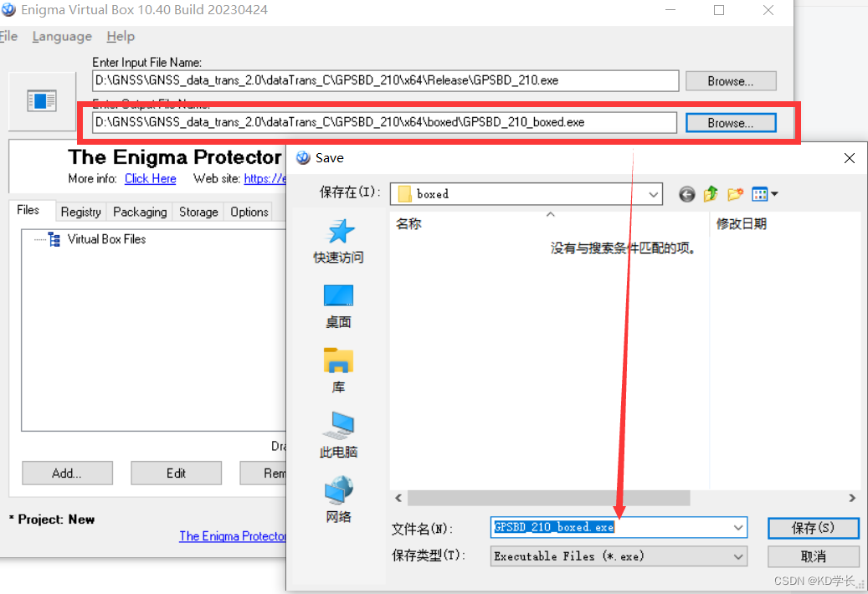Open the 'Click Here' more info link
The image size is (868, 594).
(x=150, y=178)
